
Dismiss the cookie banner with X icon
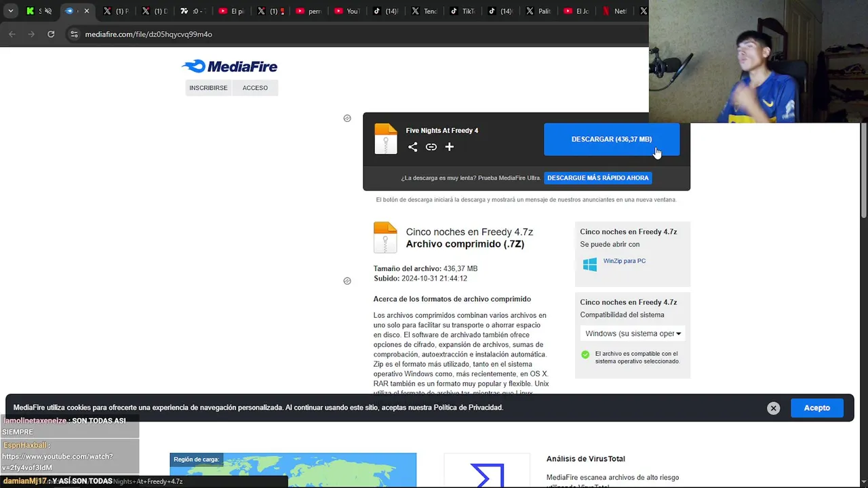coord(773,408)
